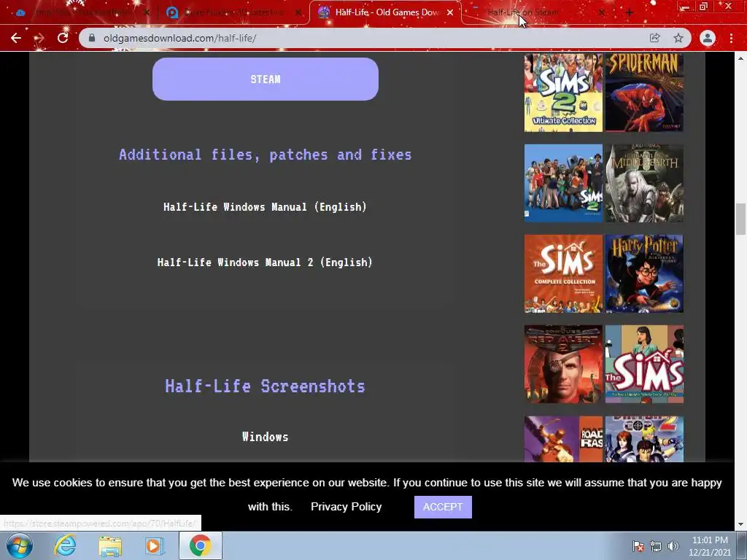Open the Spider-Man game thumbnail
Viewport: 747px width, 560px height.
645,93
